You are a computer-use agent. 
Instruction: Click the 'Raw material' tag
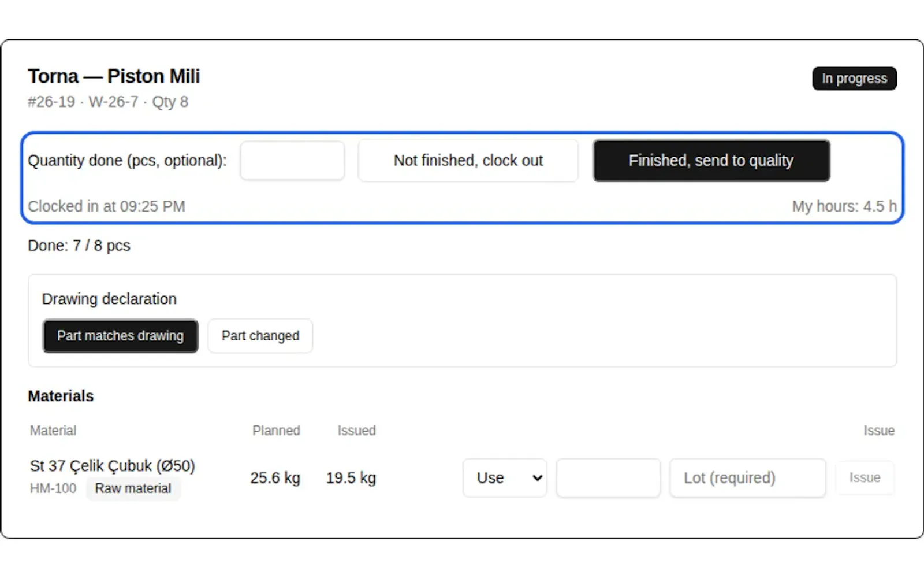(x=133, y=488)
